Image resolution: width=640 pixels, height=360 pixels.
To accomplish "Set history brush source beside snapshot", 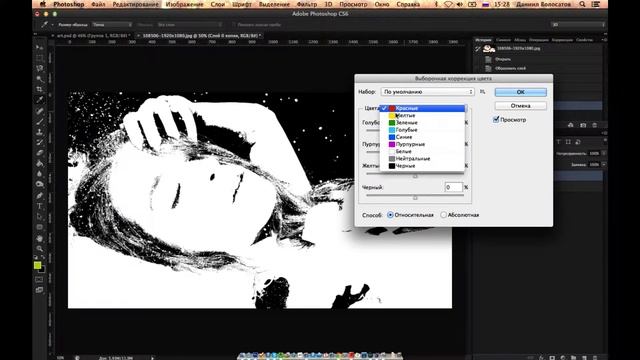I will pos(477,49).
